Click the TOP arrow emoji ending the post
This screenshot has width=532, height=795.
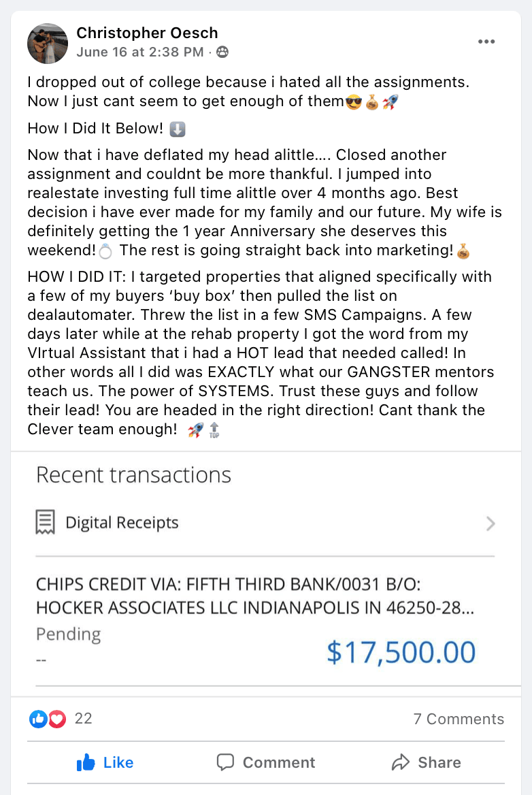[x=214, y=430]
